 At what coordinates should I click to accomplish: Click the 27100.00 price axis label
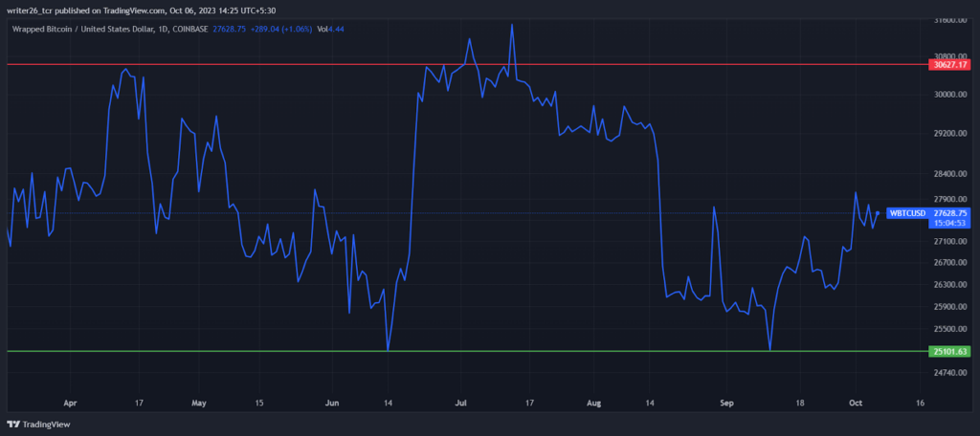point(949,241)
